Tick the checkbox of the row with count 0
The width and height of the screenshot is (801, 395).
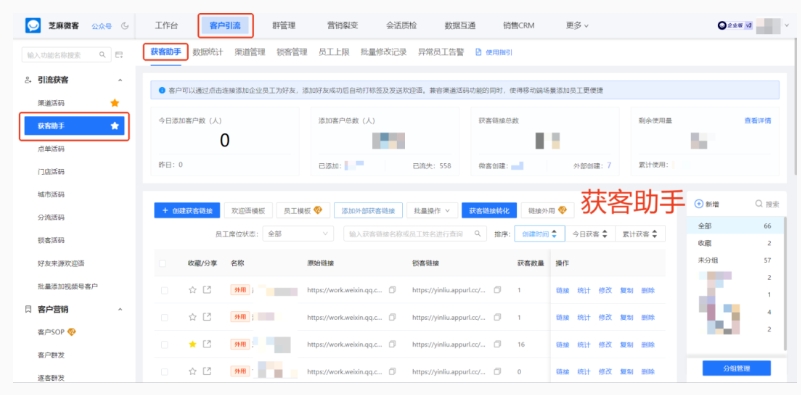(164, 371)
